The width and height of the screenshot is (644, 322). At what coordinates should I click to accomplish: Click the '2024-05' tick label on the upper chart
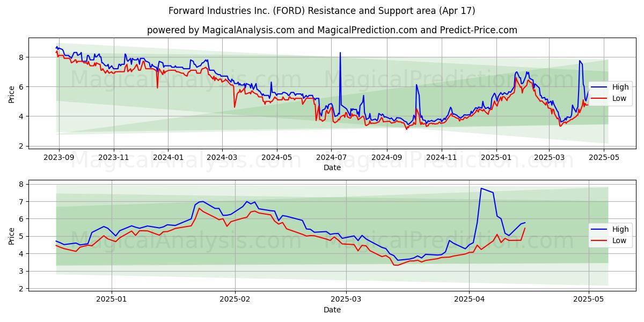click(x=276, y=158)
